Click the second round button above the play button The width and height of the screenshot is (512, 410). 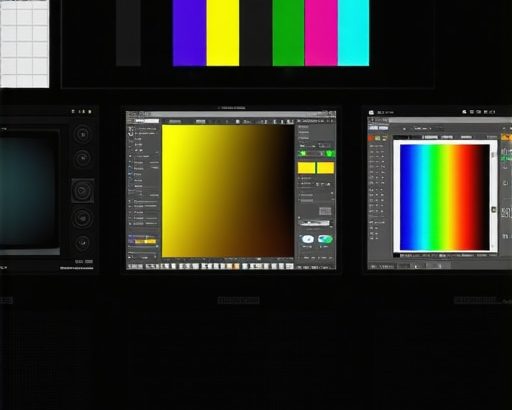coord(82,158)
